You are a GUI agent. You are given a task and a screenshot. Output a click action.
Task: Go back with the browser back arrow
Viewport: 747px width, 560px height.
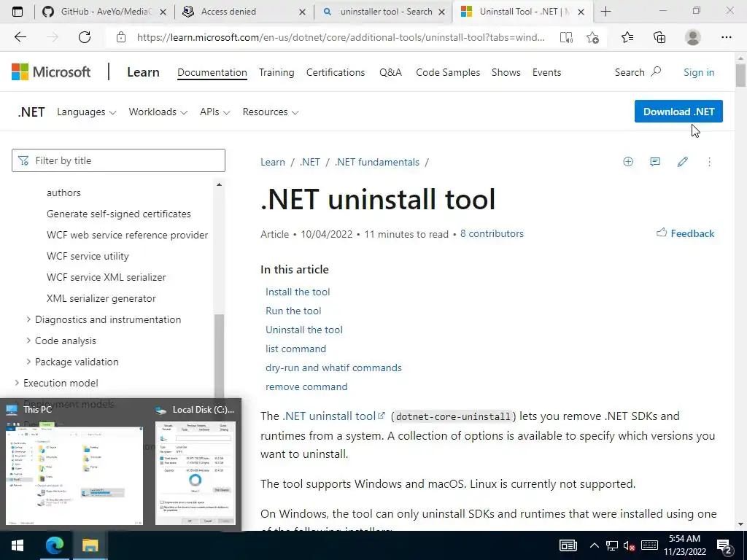pos(20,37)
